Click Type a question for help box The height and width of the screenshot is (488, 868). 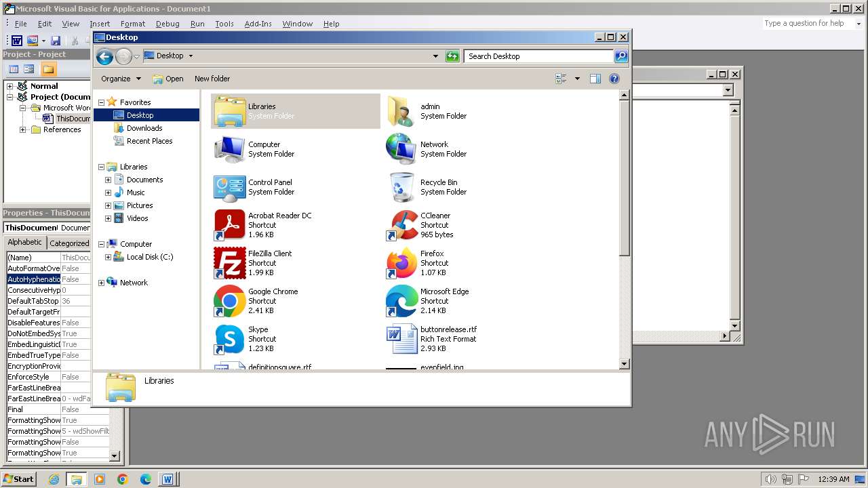(x=807, y=23)
